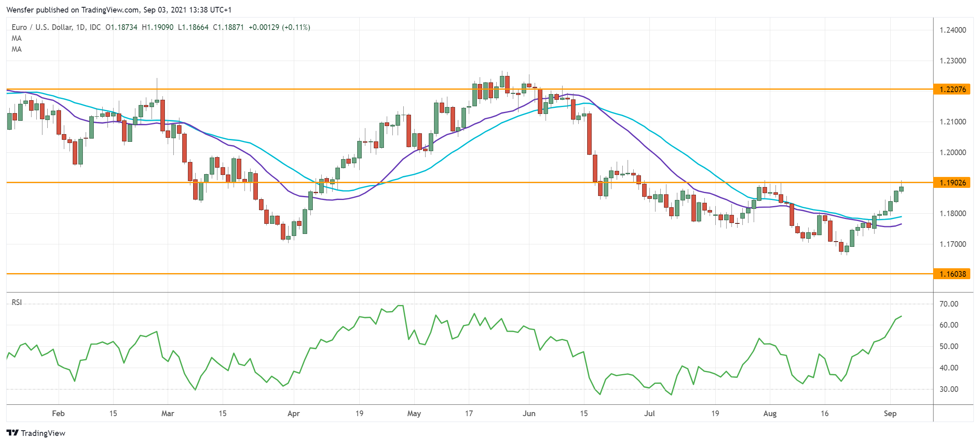Click the 1.20000 price axis value
Image resolution: width=980 pixels, height=444 pixels.
(x=953, y=152)
